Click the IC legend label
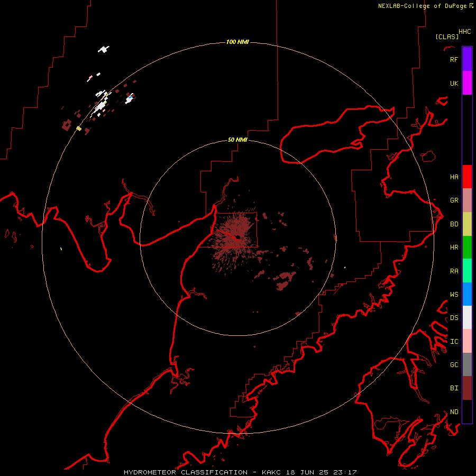The height and width of the screenshot is (476, 476). pyautogui.click(x=454, y=341)
